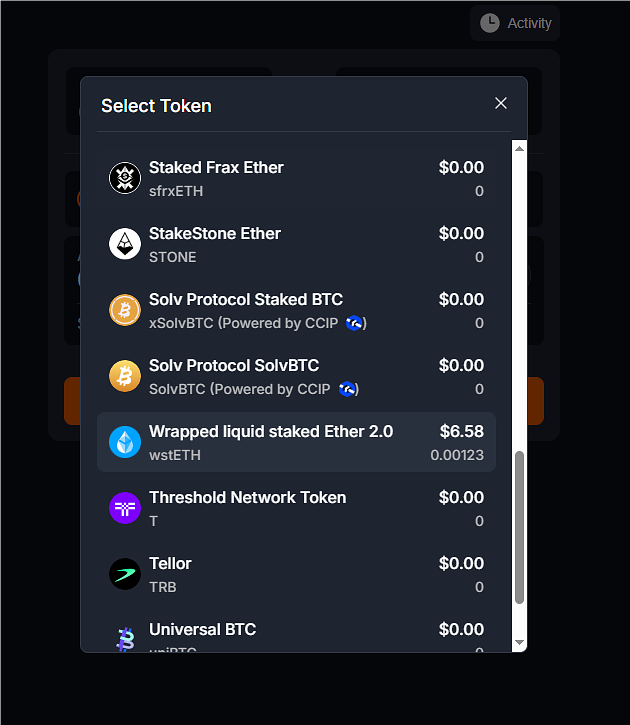This screenshot has height=725, width=630.
Task: Select StakeStone Ether STONE row
Action: point(296,244)
